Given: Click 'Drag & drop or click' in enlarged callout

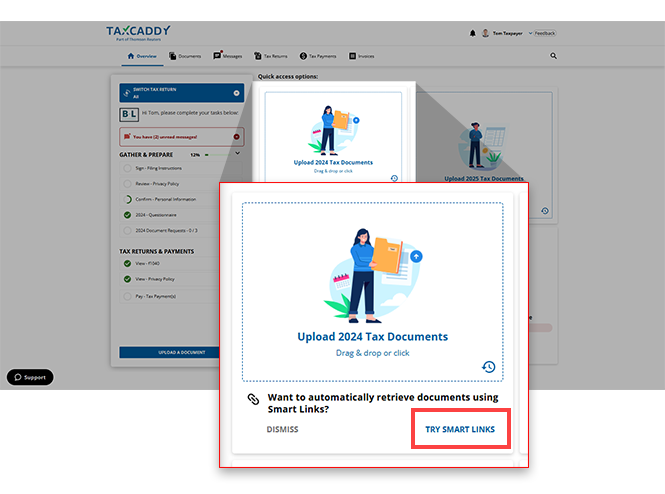Looking at the screenshot, I should [x=372, y=353].
